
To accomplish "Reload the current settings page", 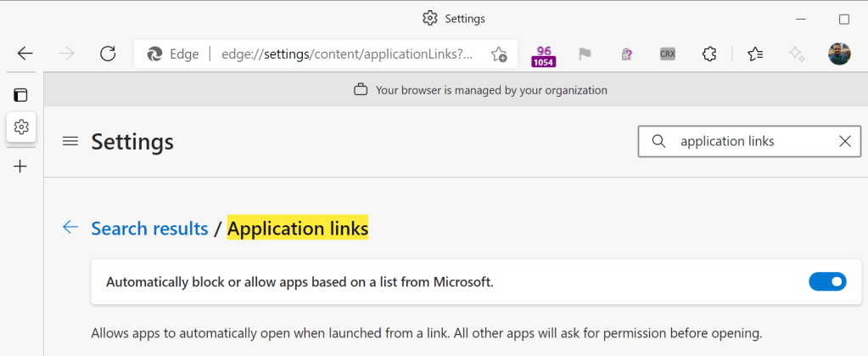I will (108, 54).
